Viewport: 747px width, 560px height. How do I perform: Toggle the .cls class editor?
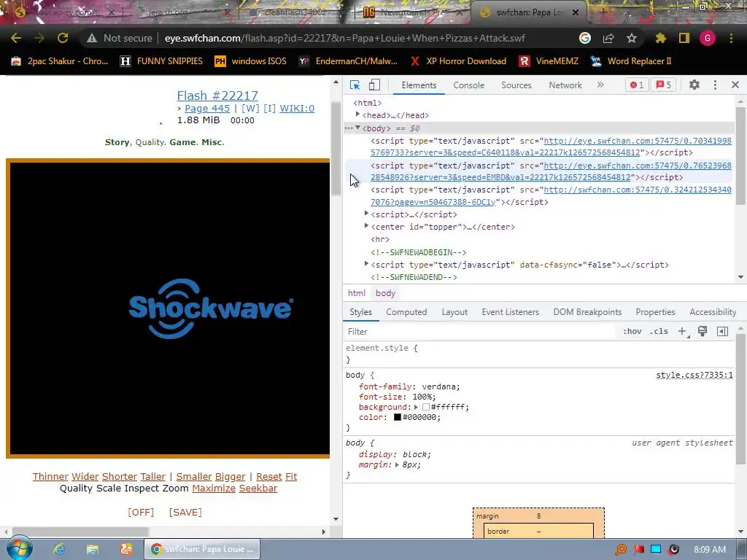(659, 332)
